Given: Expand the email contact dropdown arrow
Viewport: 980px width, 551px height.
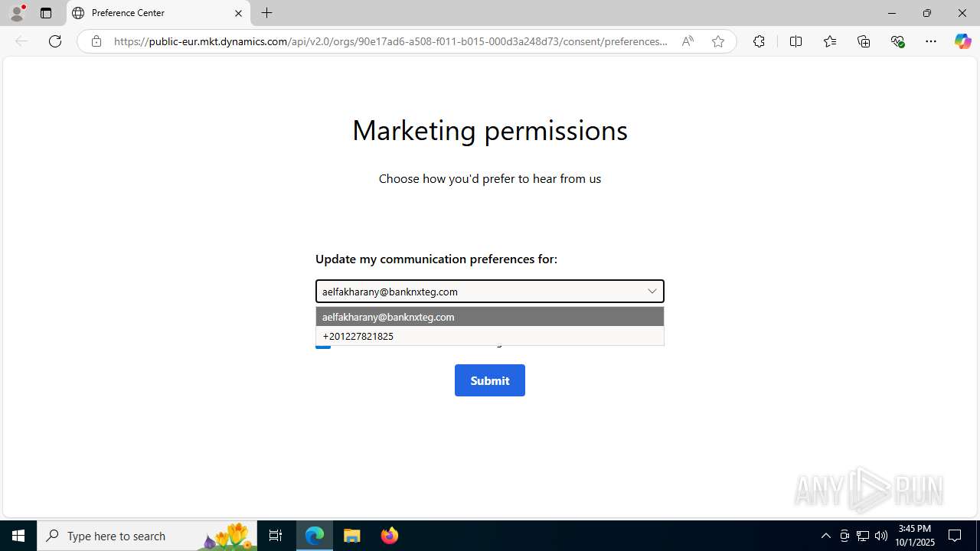Looking at the screenshot, I should pos(652,292).
